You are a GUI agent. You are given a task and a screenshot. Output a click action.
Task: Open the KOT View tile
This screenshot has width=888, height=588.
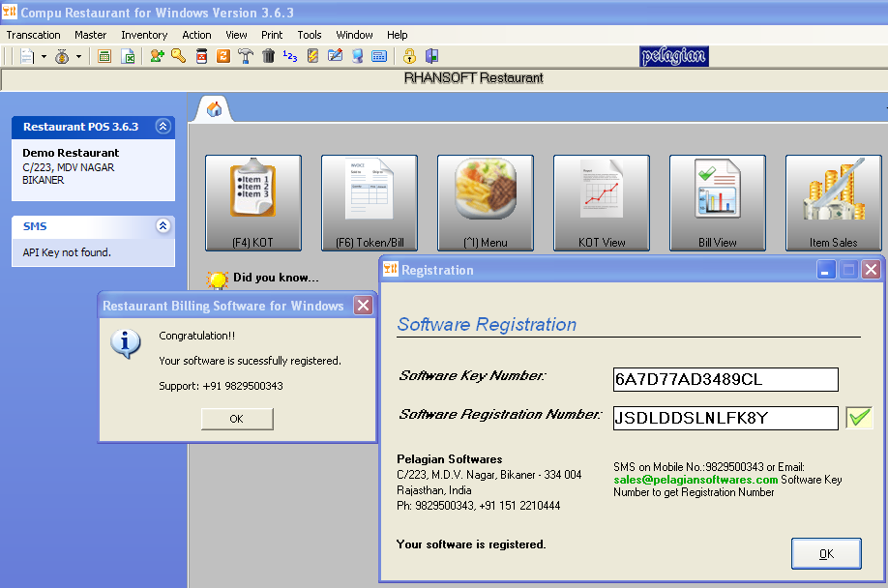(602, 203)
